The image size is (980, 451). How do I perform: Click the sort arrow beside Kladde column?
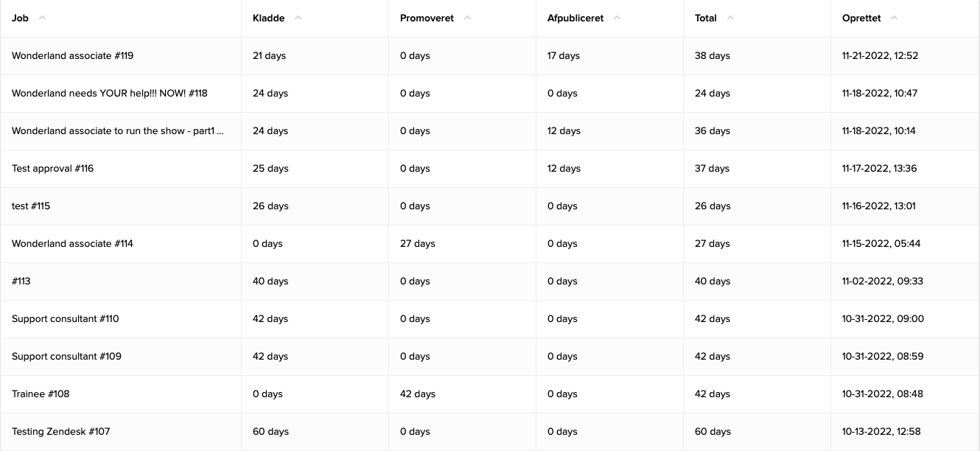click(298, 17)
